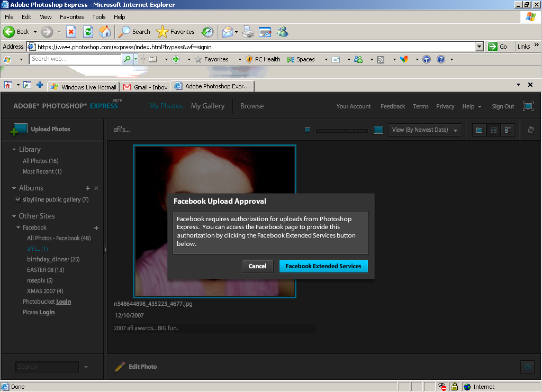
Task: Click the blue plus icon in the tab bar
Action: [40, 85]
